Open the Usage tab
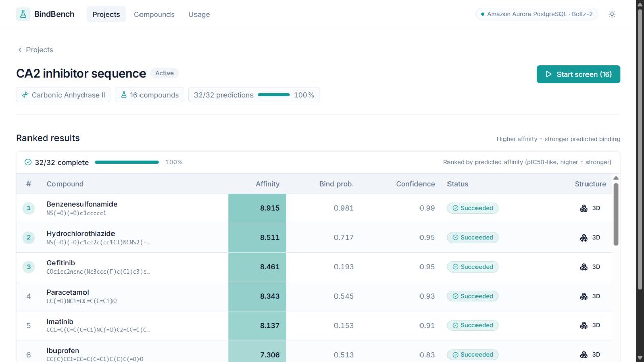Viewport: 644px width, 362px height. coord(199,14)
